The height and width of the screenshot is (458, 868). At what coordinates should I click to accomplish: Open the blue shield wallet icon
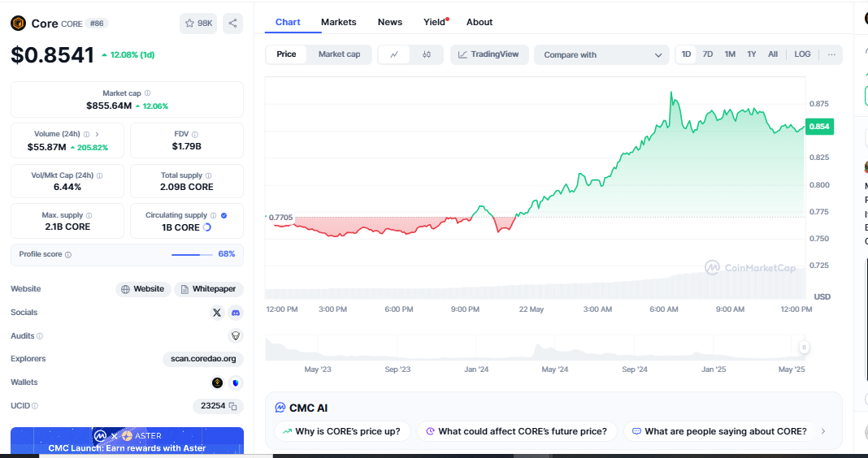235,382
